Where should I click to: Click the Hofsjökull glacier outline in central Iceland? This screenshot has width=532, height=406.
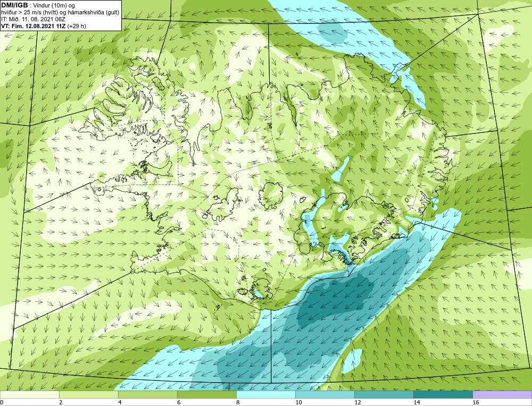coord(270,196)
